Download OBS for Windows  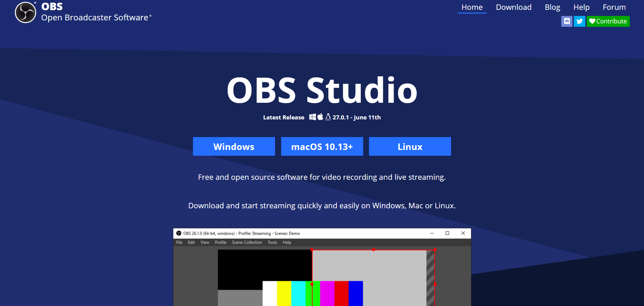pyautogui.click(x=234, y=147)
